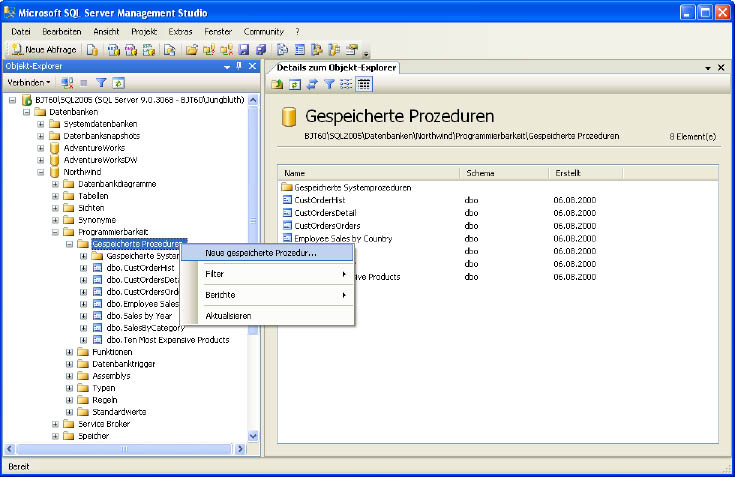Screen dimensions: 735x477
Task: Select CustOrdersDetail in the details list
Action: [x=325, y=213]
